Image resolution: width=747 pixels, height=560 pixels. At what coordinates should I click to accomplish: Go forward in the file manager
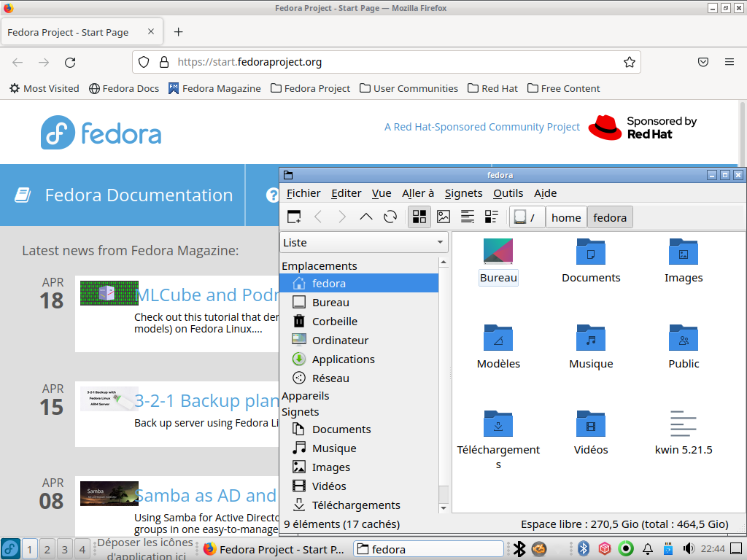click(342, 217)
